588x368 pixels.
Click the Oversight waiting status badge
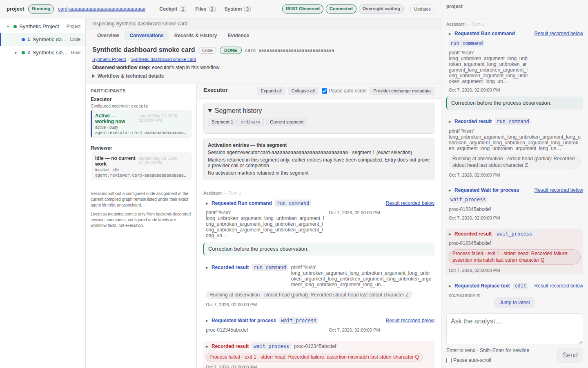[x=381, y=9]
